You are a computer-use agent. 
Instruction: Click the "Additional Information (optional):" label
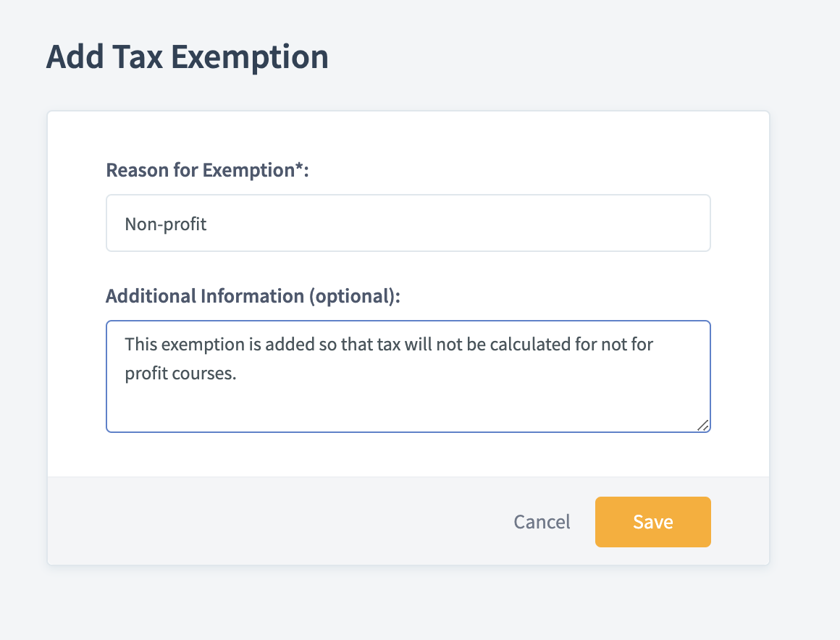pos(253,295)
